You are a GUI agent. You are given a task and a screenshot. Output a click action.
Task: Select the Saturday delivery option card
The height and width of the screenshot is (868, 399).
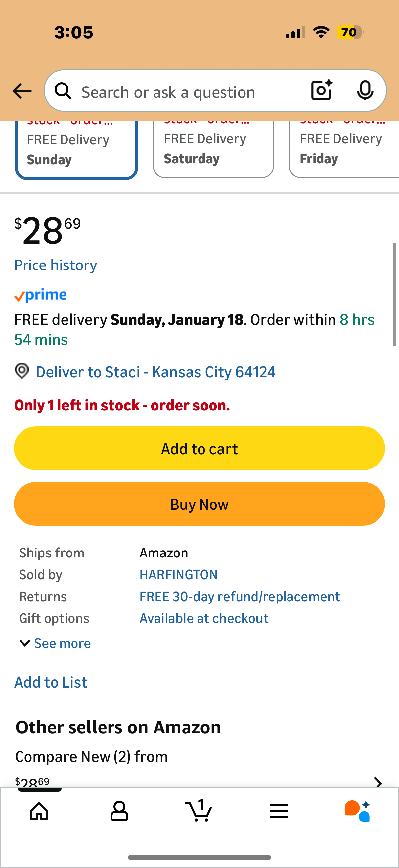click(213, 149)
